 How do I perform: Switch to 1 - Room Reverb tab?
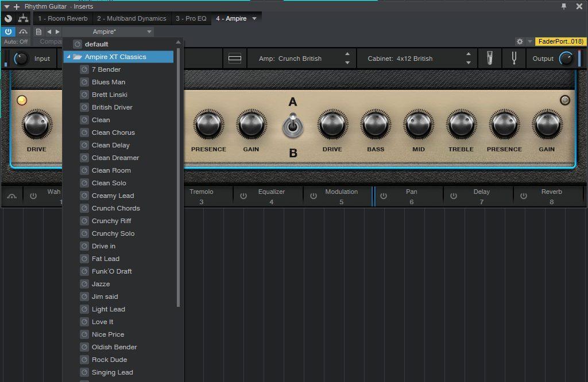point(63,18)
